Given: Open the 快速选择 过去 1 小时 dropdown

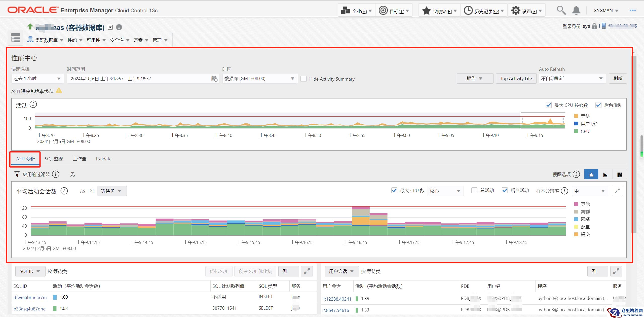Looking at the screenshot, I should [37, 79].
